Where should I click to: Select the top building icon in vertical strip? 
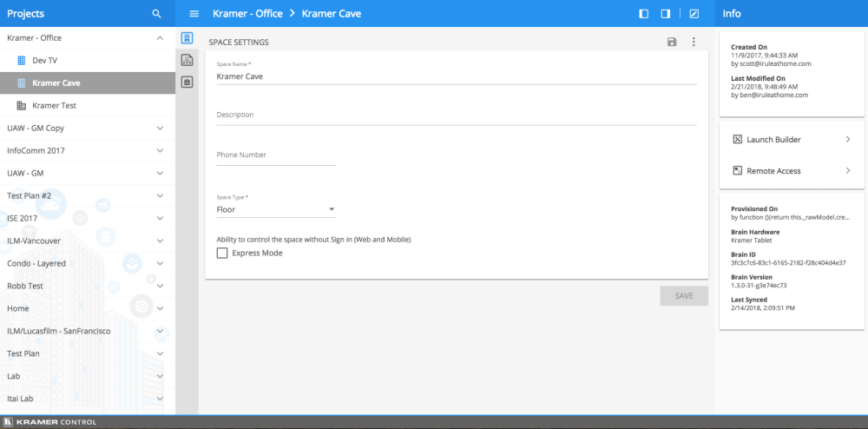coord(187,37)
